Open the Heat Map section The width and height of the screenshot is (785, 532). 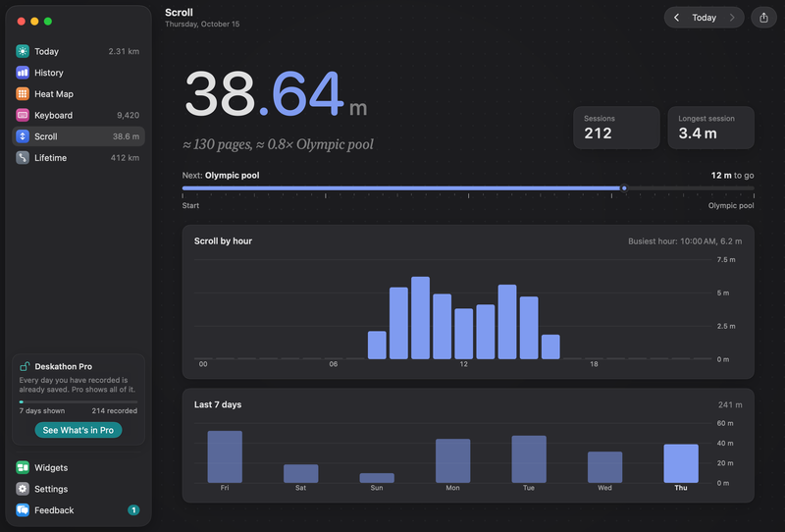click(78, 93)
